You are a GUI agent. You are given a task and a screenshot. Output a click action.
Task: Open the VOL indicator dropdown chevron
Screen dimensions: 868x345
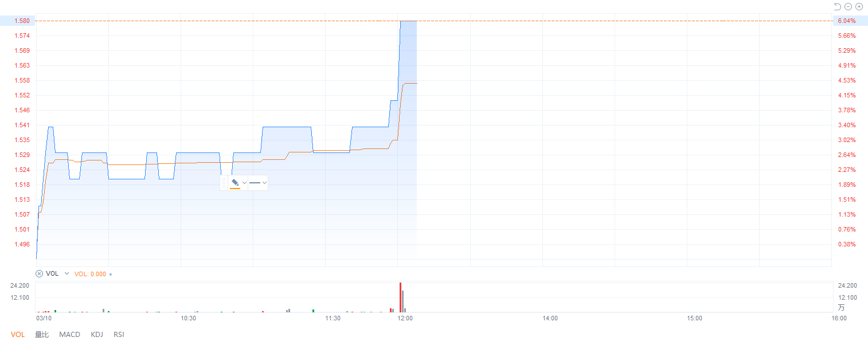[x=67, y=274]
